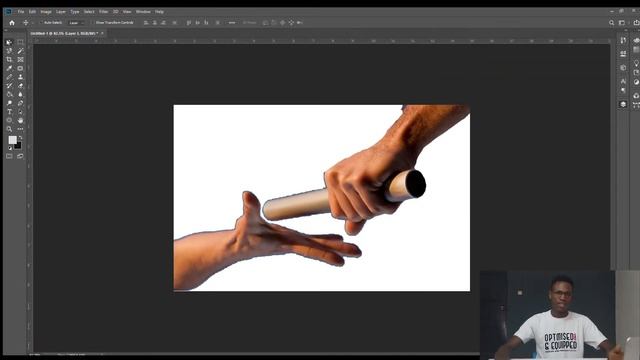Select the Eyedropper tool
This screenshot has height=360, width=640.
(9, 68)
